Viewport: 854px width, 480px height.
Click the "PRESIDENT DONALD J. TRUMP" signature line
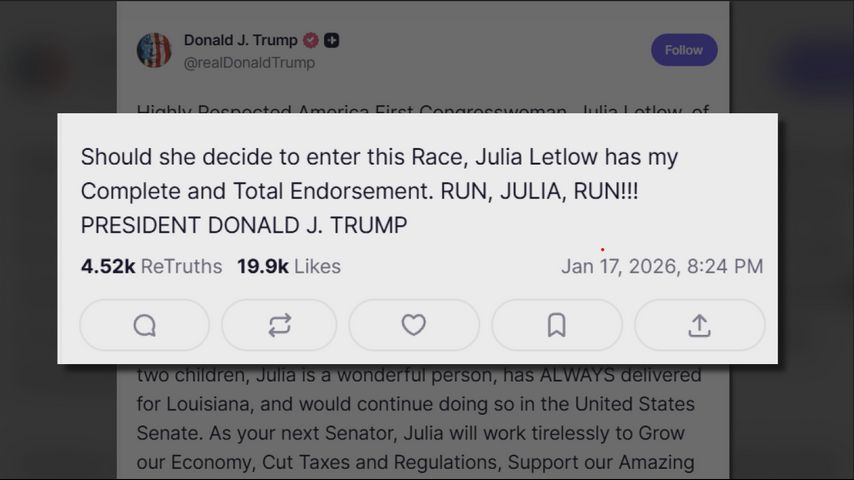click(243, 225)
